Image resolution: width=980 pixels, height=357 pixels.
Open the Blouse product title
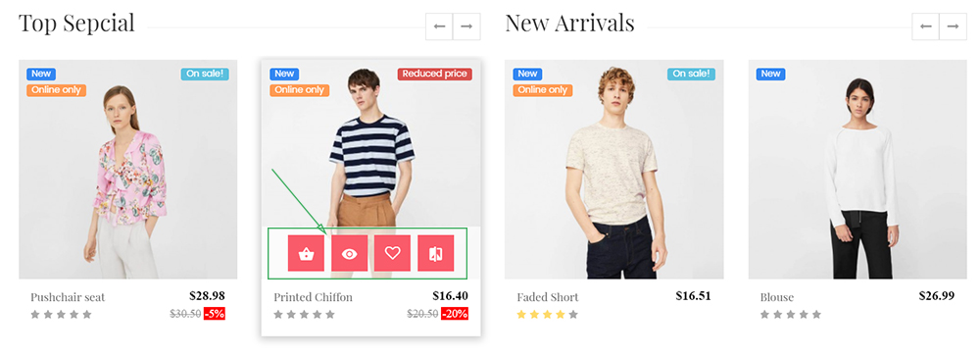tap(777, 297)
